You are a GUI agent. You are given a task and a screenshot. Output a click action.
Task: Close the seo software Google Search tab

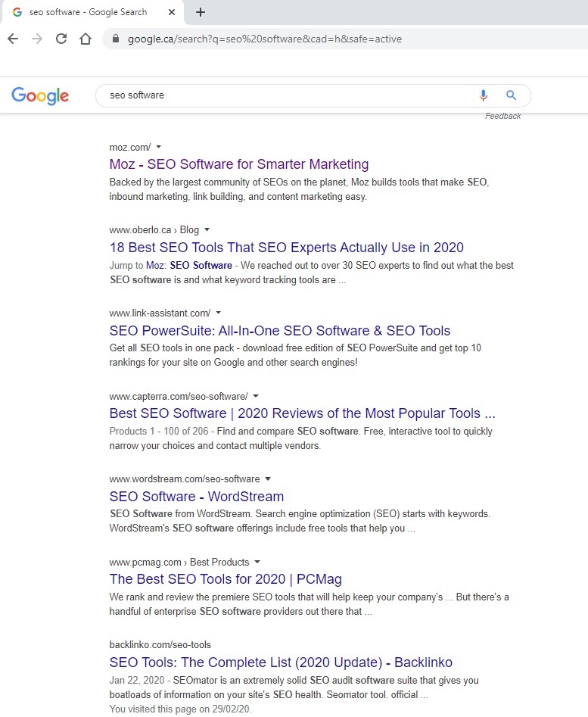172,12
